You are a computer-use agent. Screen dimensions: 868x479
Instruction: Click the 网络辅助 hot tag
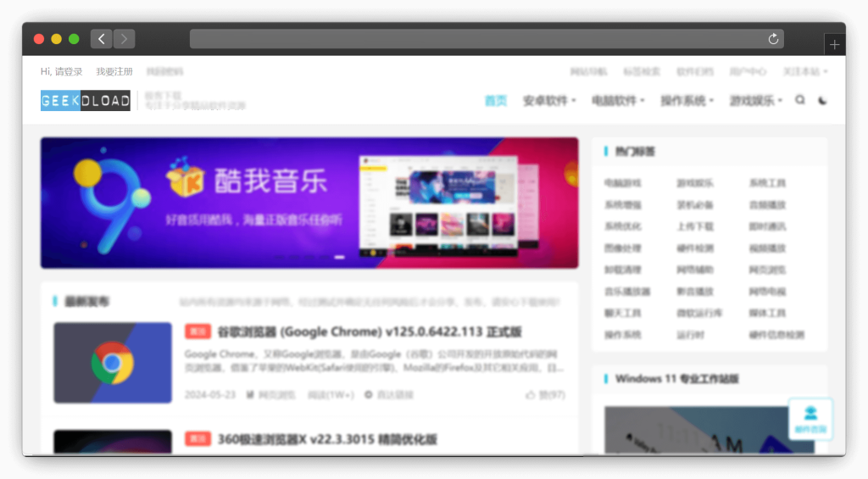click(695, 270)
